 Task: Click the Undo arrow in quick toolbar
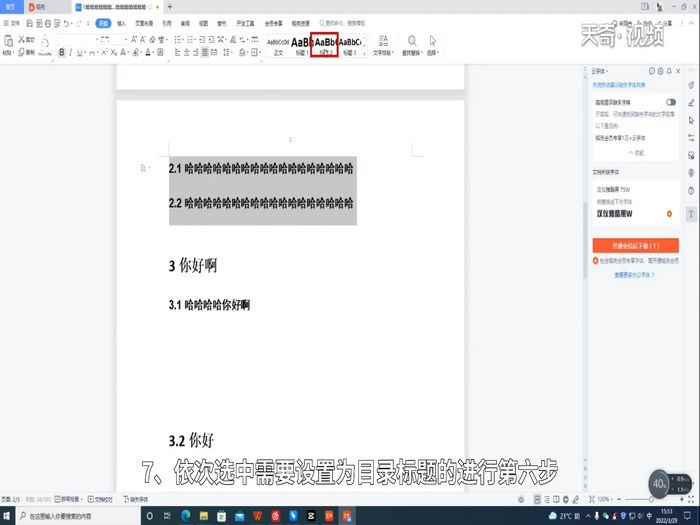[x=66, y=23]
